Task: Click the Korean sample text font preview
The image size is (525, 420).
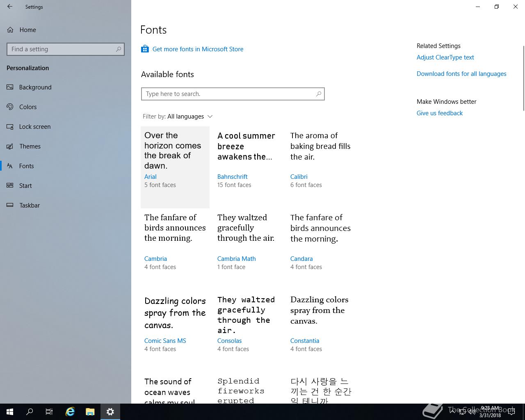Action: (x=321, y=391)
